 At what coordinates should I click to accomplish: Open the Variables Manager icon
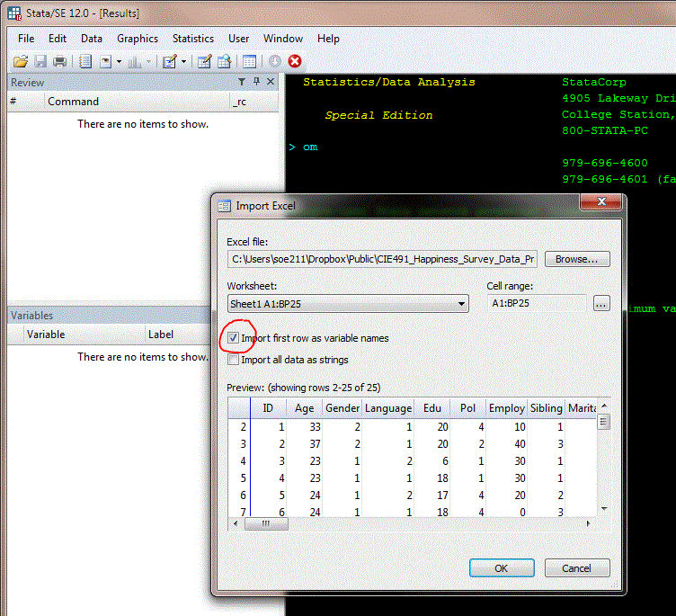click(x=249, y=62)
